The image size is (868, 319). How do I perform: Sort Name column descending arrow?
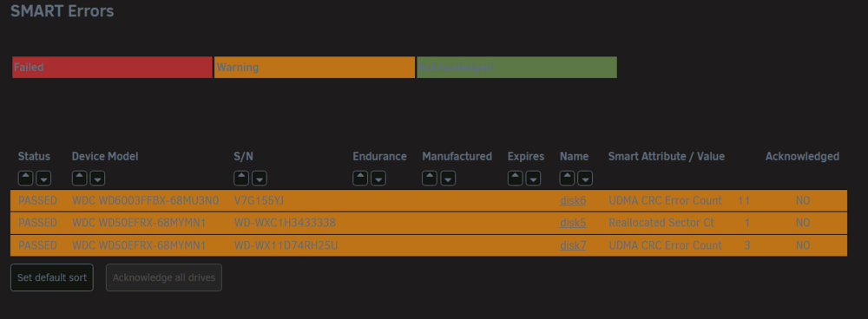click(585, 178)
